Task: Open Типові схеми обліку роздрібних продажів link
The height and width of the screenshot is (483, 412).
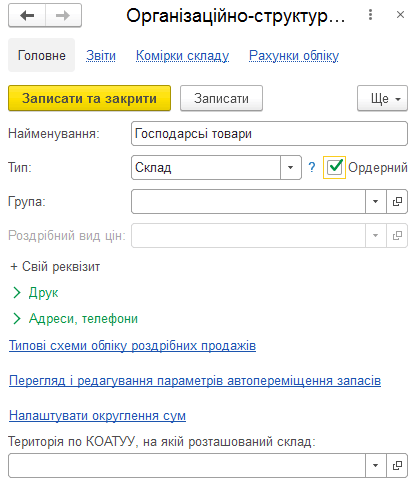Action: click(132, 346)
